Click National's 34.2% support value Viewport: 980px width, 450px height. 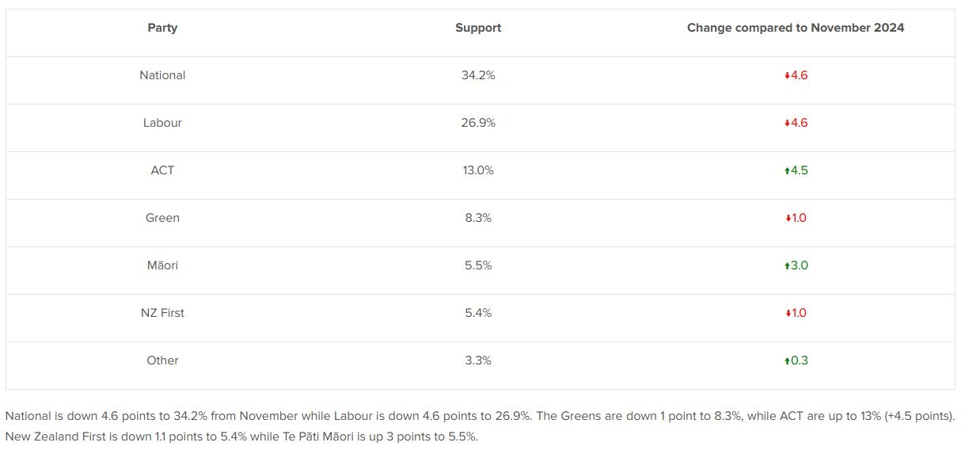(478, 75)
